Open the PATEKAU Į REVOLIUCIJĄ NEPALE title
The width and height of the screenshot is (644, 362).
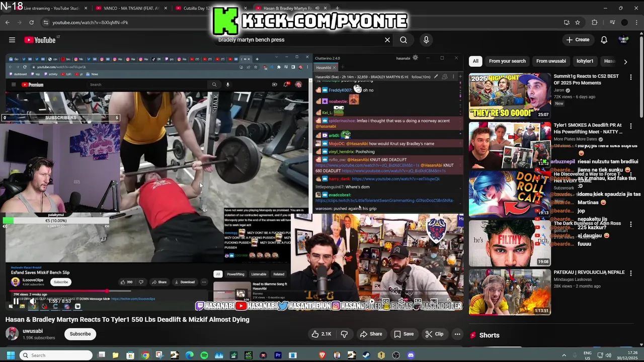click(x=589, y=273)
